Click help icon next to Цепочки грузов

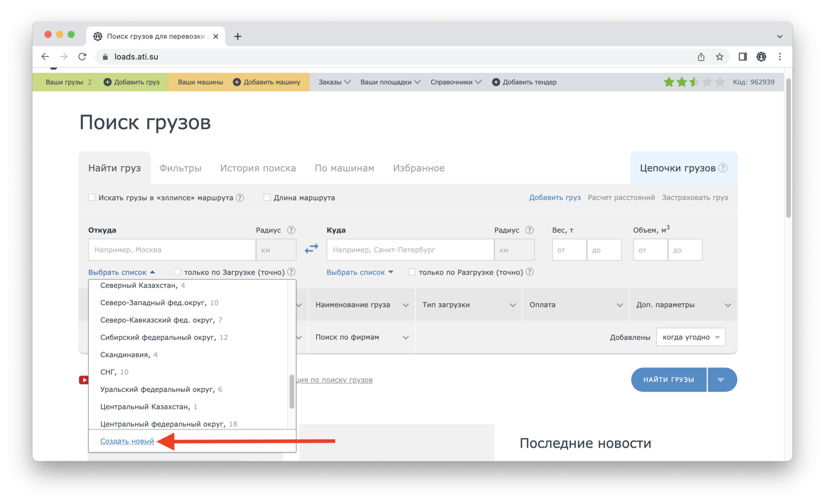coord(723,168)
